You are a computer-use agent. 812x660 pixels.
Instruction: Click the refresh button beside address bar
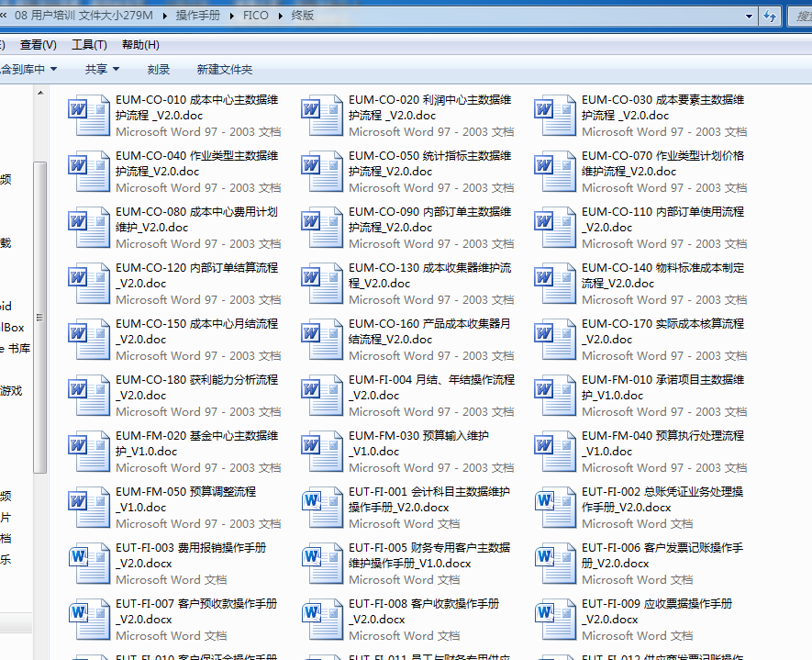(x=770, y=16)
